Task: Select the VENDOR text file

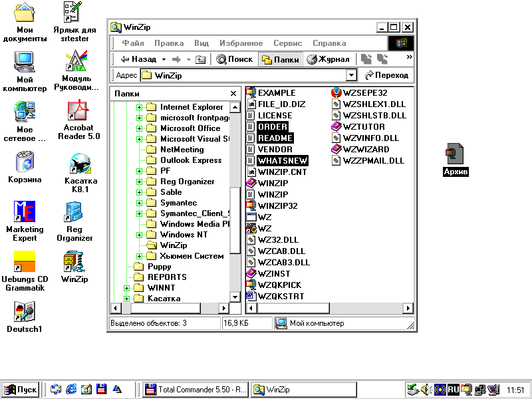Action: pyautogui.click(x=269, y=149)
